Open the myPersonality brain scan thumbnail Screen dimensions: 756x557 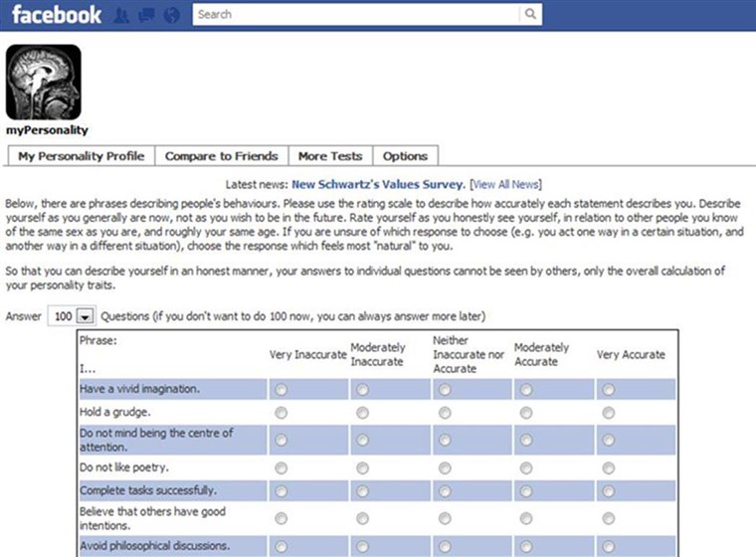pos(44,82)
